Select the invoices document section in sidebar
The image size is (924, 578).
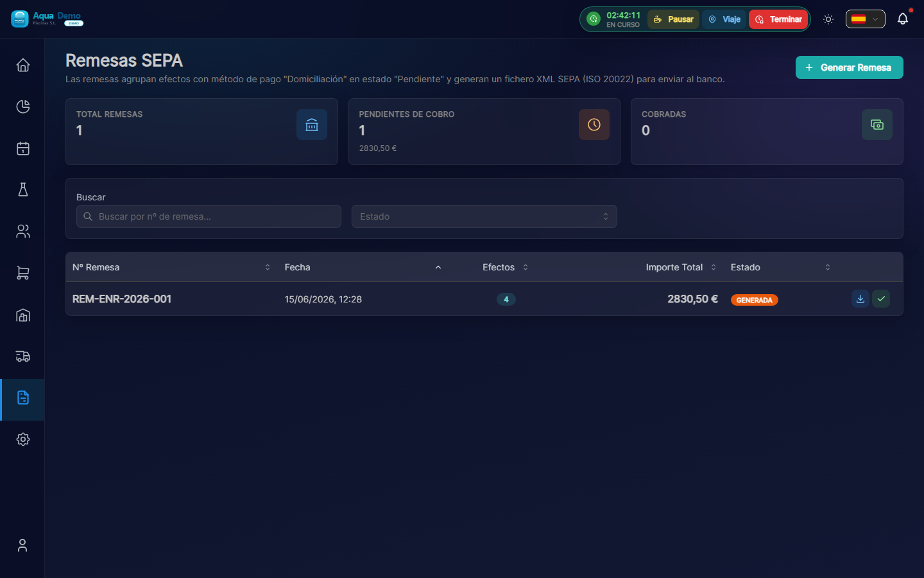tap(23, 398)
